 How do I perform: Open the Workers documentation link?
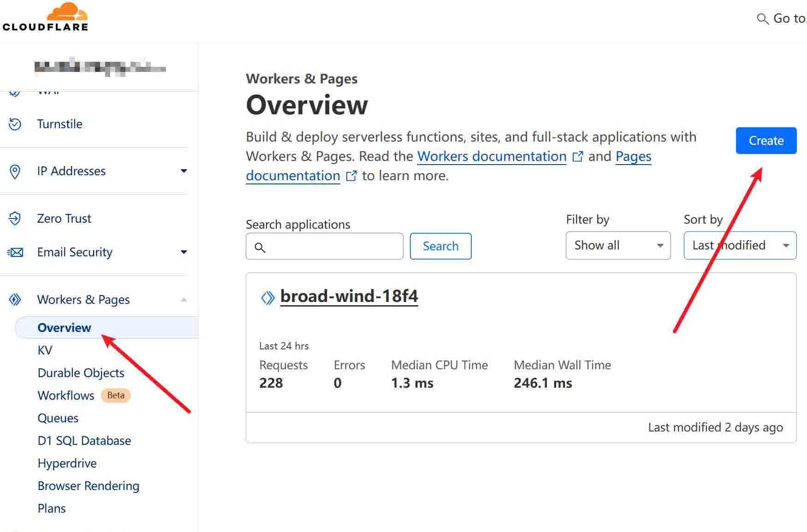(492, 157)
